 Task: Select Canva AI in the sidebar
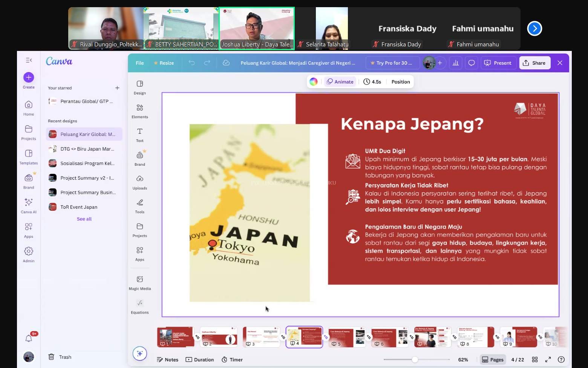pos(28,205)
